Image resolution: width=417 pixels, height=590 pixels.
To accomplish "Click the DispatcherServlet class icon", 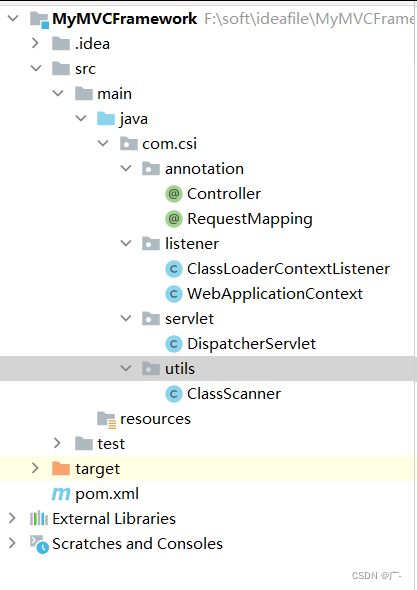I will (x=173, y=344).
